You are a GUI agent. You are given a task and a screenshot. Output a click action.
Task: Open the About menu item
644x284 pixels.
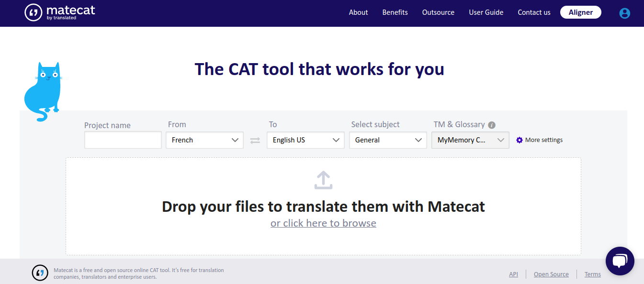(x=358, y=12)
